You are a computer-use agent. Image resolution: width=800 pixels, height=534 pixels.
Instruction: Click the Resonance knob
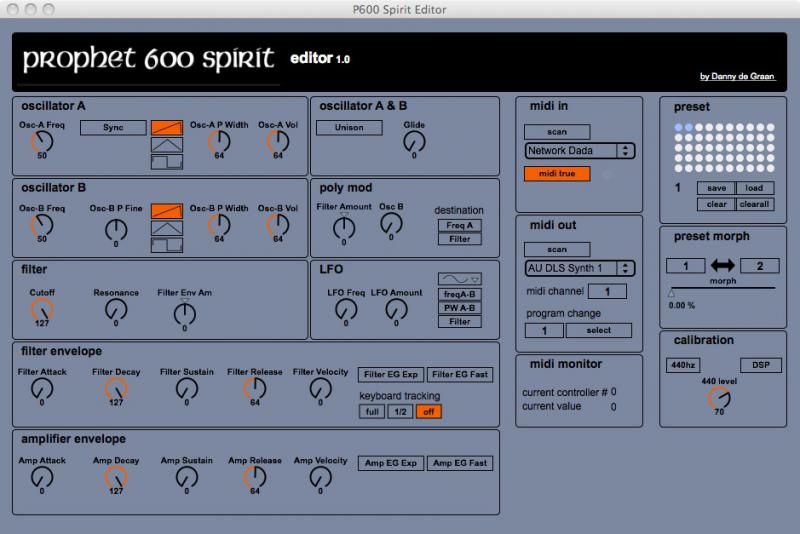click(x=116, y=309)
